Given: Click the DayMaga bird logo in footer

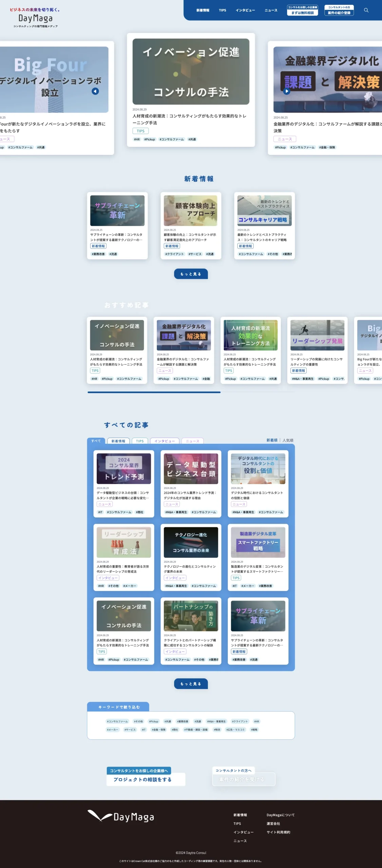Looking at the screenshot, I should coord(120,816).
